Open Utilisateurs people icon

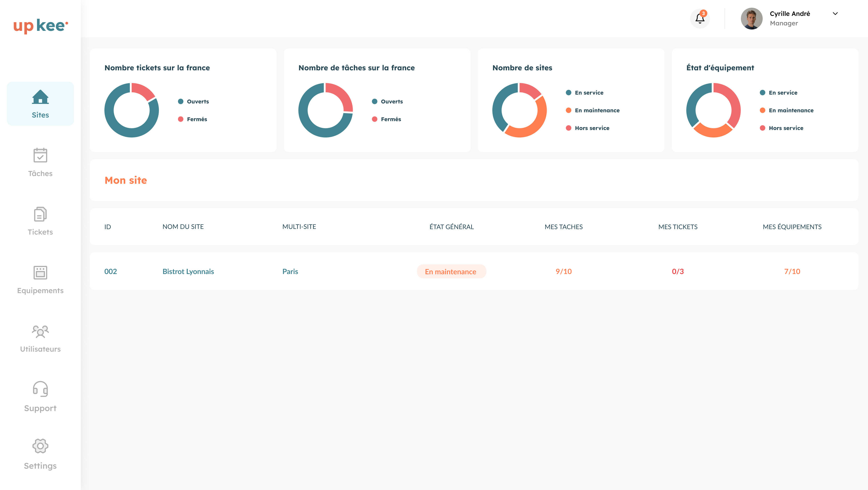click(x=40, y=331)
